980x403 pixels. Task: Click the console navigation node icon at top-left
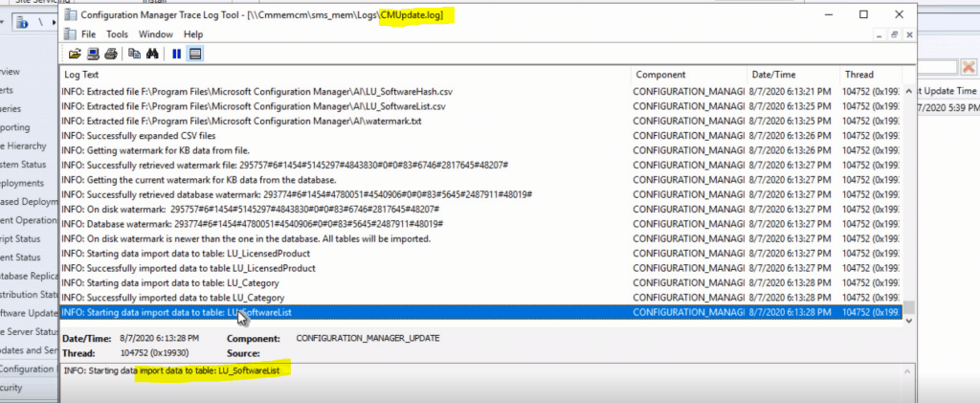coord(23,22)
